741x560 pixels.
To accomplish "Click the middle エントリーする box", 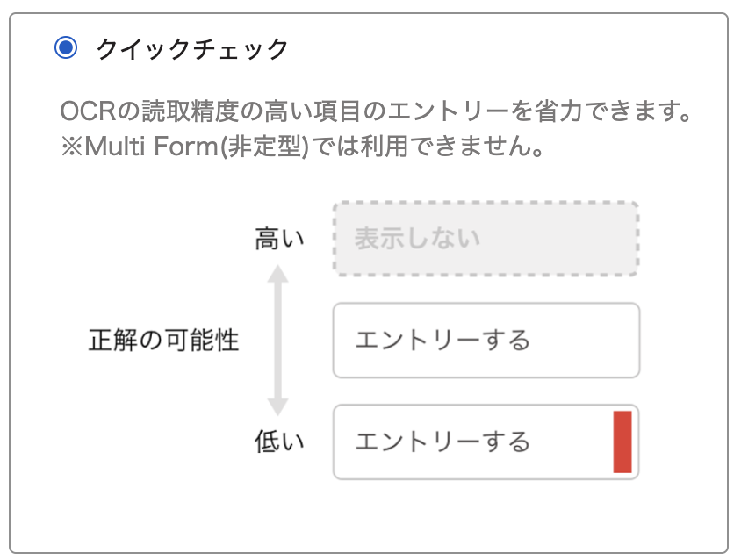I will [486, 340].
